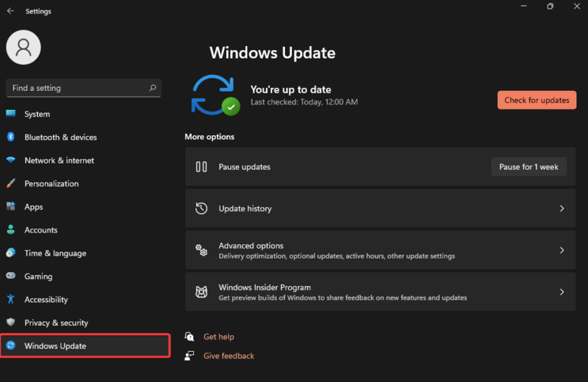Click the Privacy & security shield icon

tap(11, 323)
